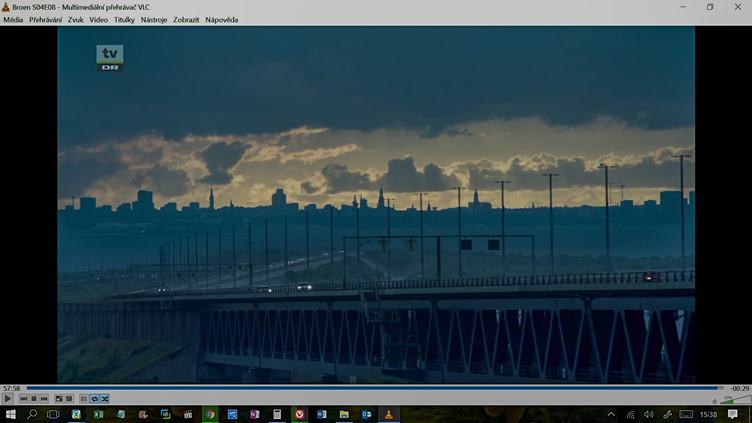Switch to Google Chrome

click(211, 414)
